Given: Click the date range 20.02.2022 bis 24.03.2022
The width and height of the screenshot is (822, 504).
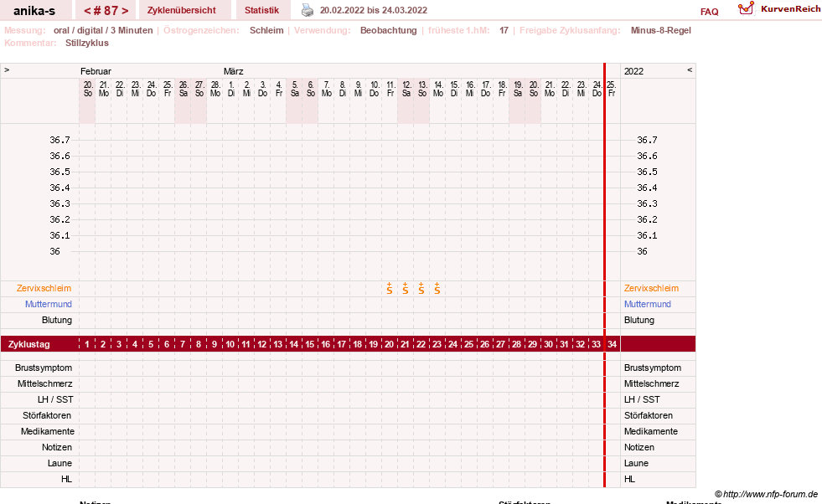Looking at the screenshot, I should tap(373, 10).
